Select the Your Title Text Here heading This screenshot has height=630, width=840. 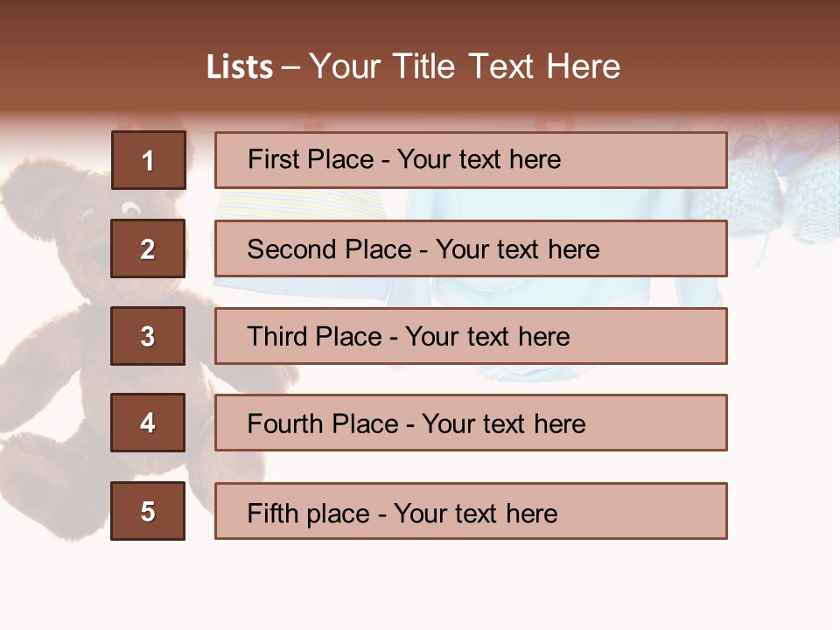pyautogui.click(x=464, y=67)
